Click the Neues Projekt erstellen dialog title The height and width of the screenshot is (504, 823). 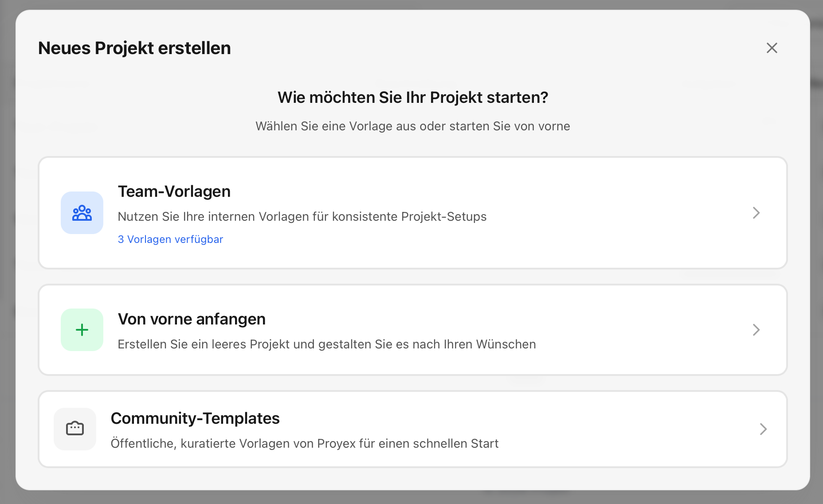click(x=134, y=48)
